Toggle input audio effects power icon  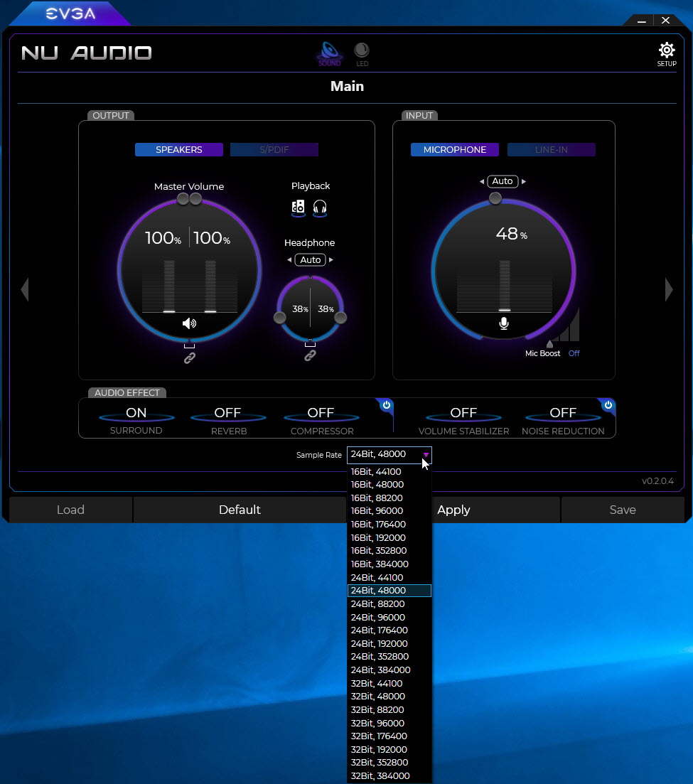(x=608, y=405)
